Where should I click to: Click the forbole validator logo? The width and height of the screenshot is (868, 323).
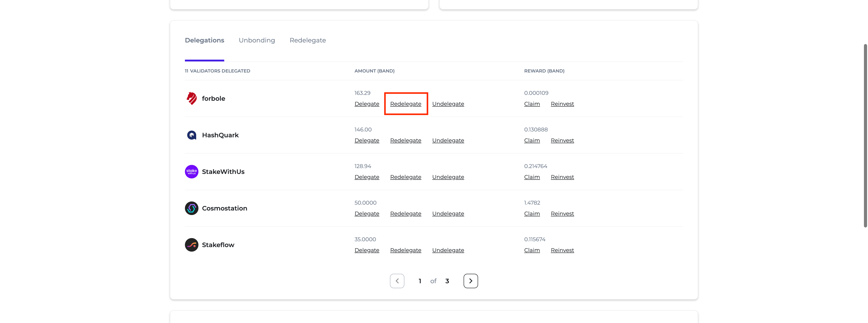(192, 98)
